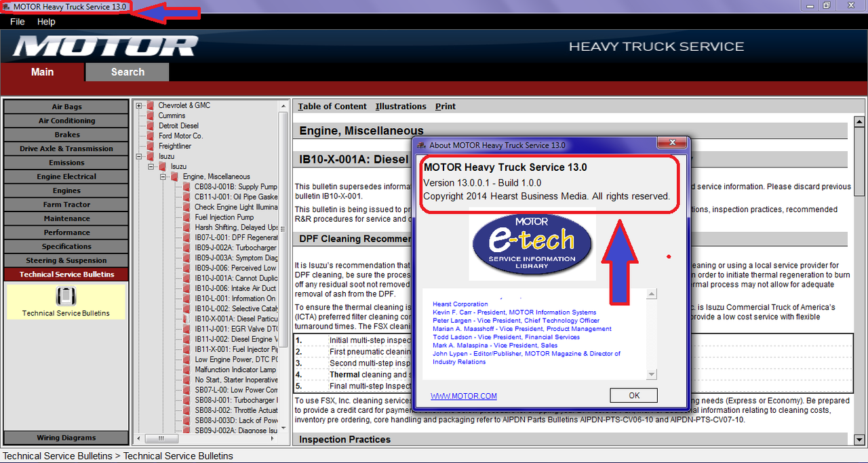
Task: Click the book icon beside Malfunction Indicator Lamp
Action: pyautogui.click(x=187, y=370)
